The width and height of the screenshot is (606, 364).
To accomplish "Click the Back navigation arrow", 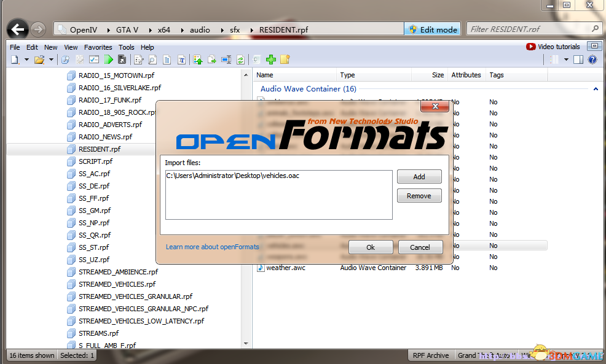I will 17,29.
